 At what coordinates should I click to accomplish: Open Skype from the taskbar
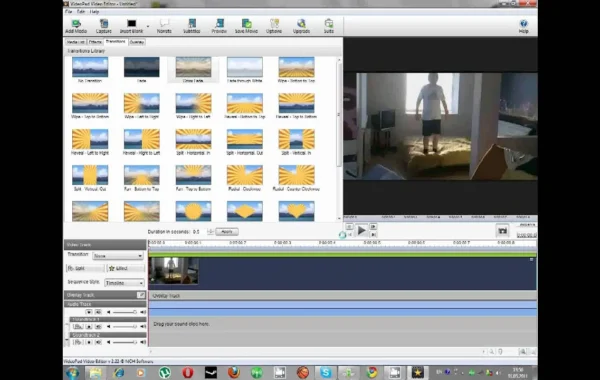pos(326,372)
